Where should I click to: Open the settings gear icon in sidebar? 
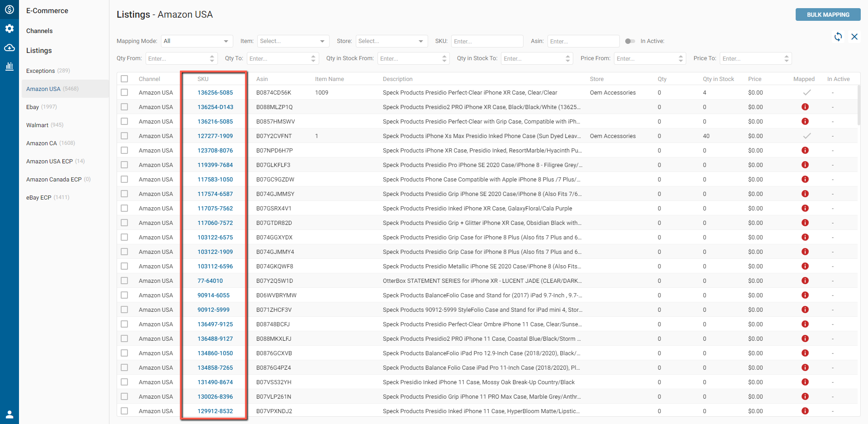pos(9,29)
